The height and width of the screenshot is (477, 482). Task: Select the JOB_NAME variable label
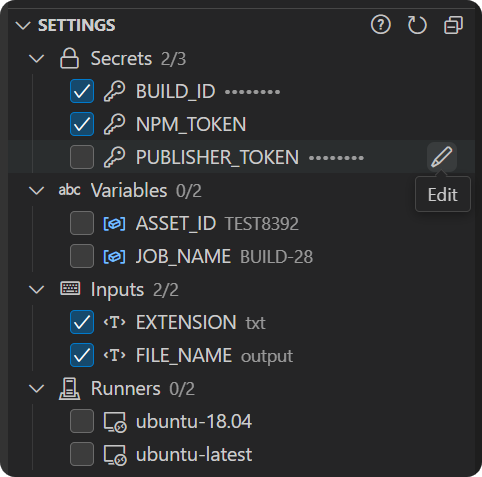(183, 256)
